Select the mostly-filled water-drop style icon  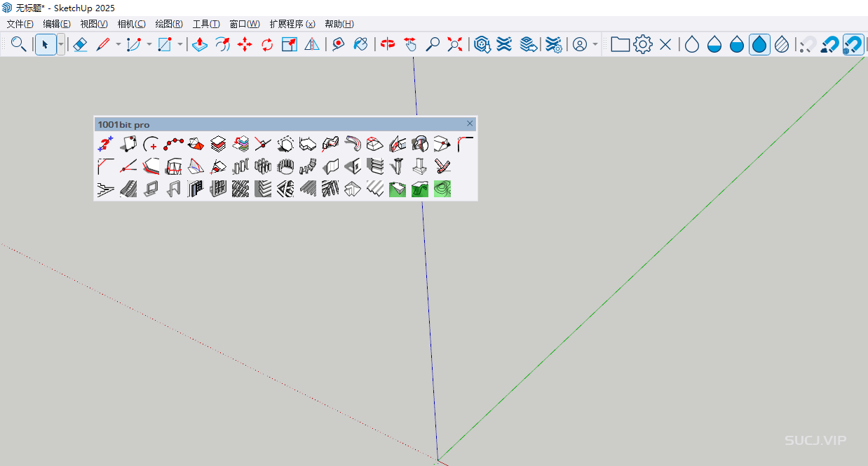(737, 44)
